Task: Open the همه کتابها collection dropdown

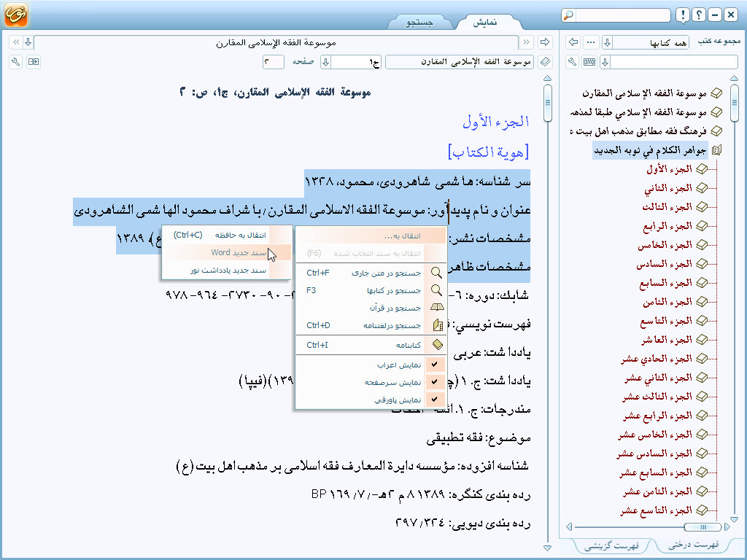Action: (607, 42)
